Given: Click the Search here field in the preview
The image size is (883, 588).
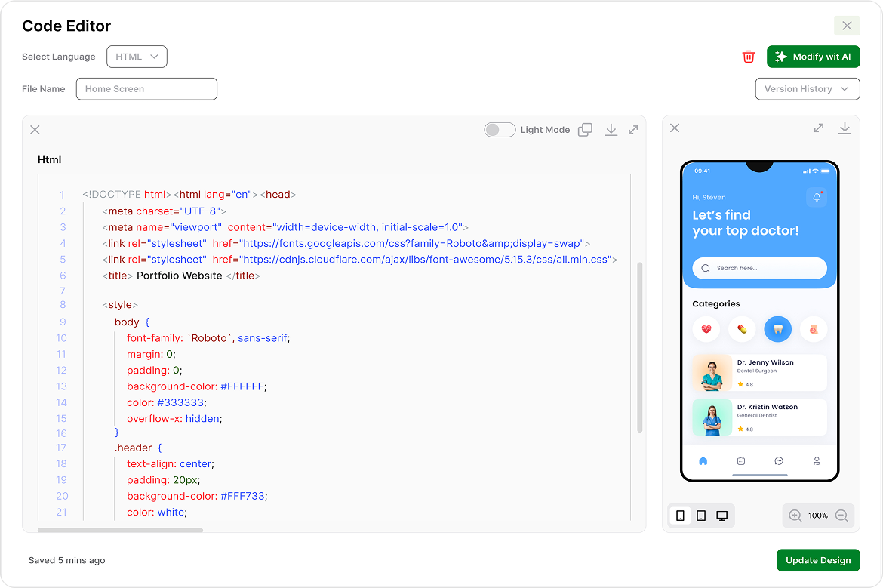Looking at the screenshot, I should coord(760,268).
